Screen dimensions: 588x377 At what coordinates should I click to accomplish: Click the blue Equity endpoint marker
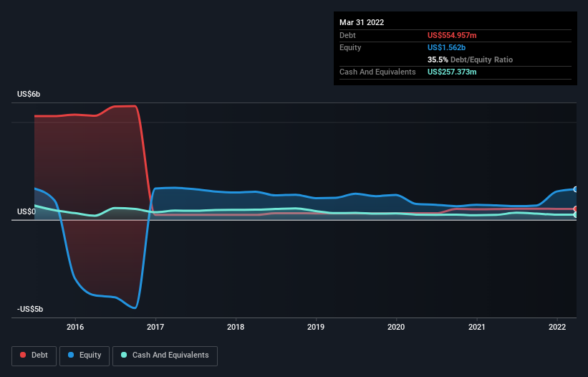576,189
